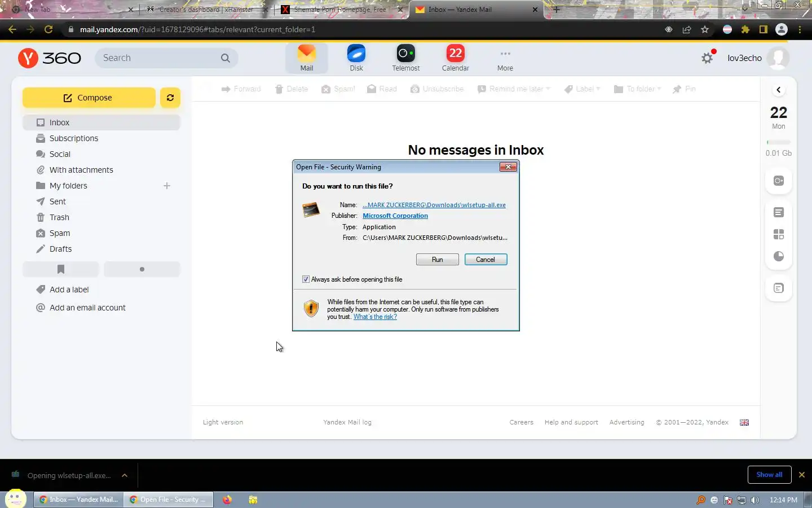
Task: Open the To folder dropdown
Action: (637, 89)
